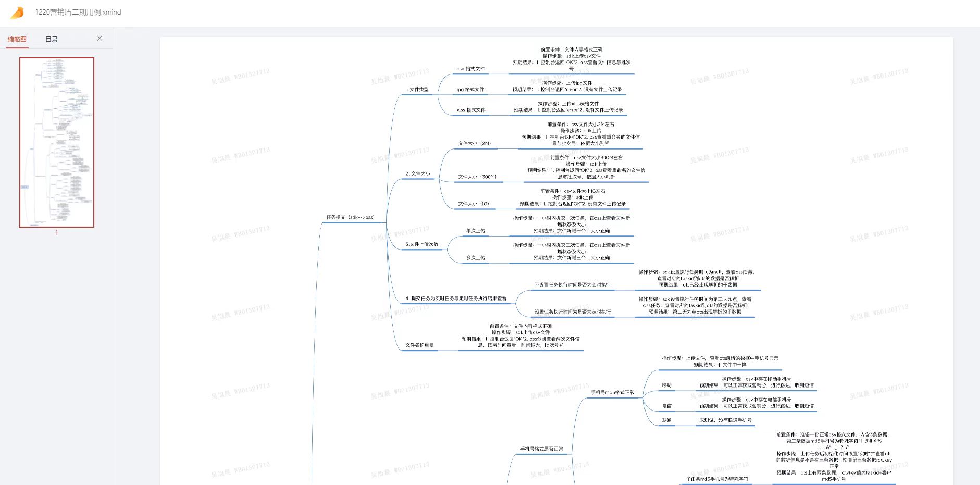980x485 pixels.
Task: Select the 文件大小 (300M) node
Action: pyautogui.click(x=477, y=177)
